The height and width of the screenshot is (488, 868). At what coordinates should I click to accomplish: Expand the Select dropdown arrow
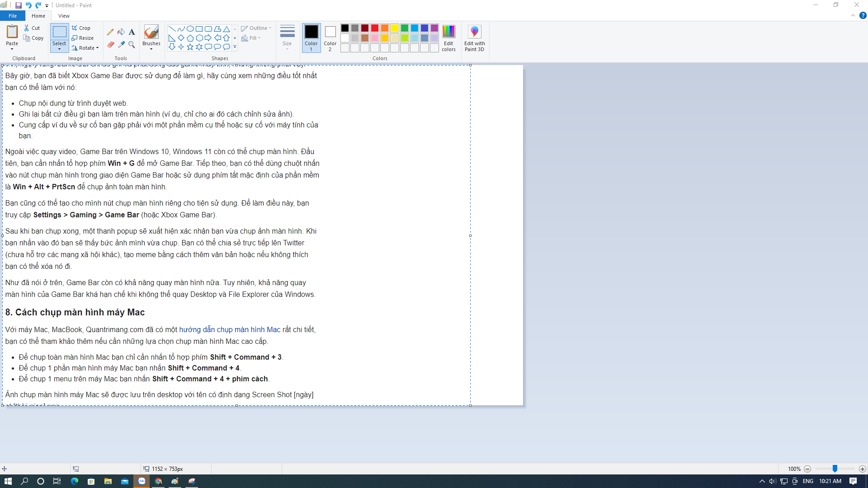click(x=59, y=49)
